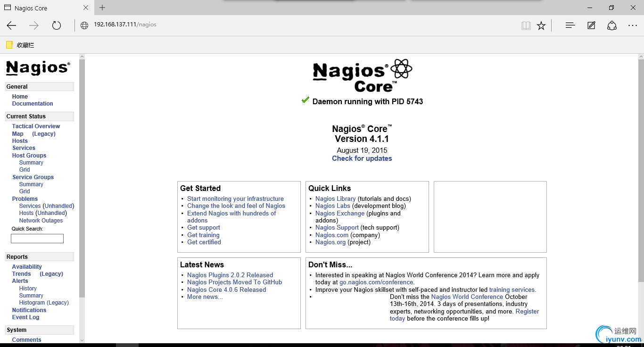Open Nagios Support quick link
This screenshot has height=347, width=644.
337,228
